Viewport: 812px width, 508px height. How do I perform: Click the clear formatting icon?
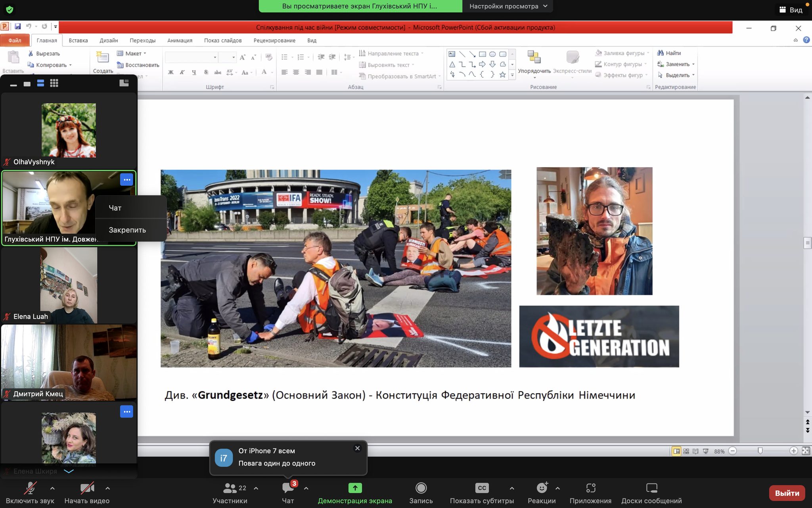pos(269,58)
